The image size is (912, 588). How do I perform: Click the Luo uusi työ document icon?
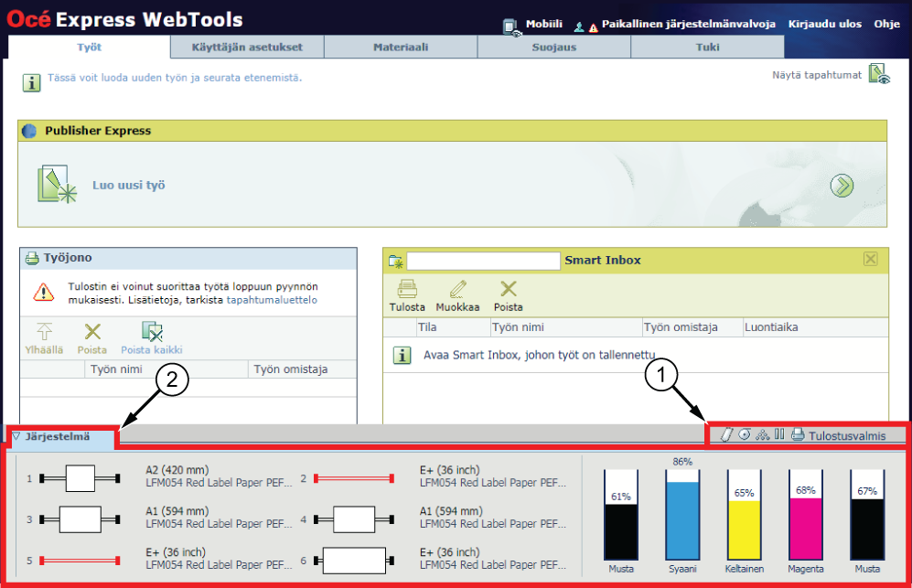(57, 185)
